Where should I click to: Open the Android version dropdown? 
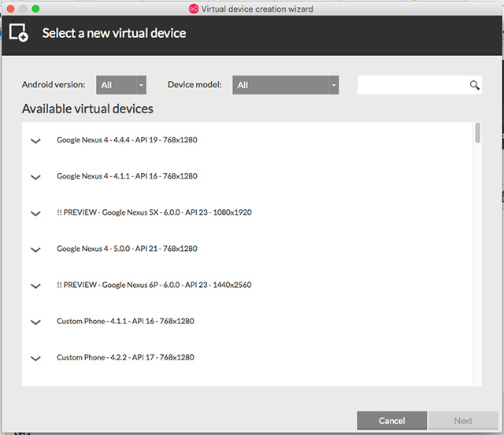[121, 85]
